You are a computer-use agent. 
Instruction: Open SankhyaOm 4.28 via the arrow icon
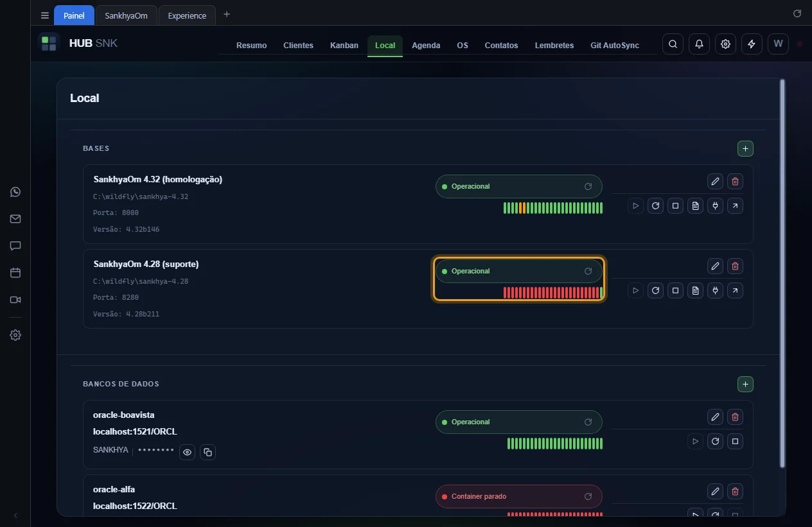point(736,291)
